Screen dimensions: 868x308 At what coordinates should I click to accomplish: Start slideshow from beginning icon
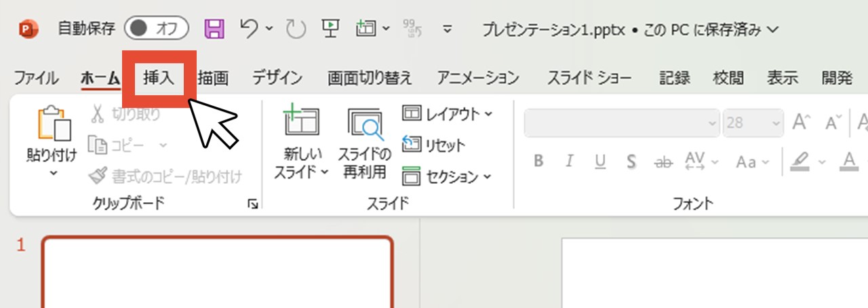pyautogui.click(x=330, y=28)
